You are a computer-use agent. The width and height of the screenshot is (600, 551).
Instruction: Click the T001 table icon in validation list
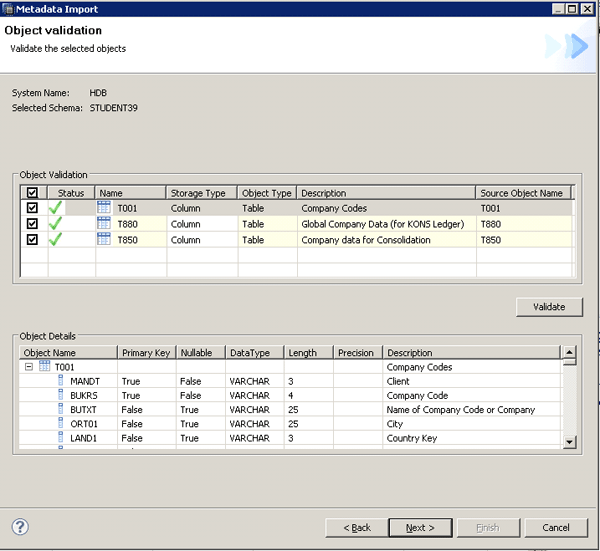104,208
